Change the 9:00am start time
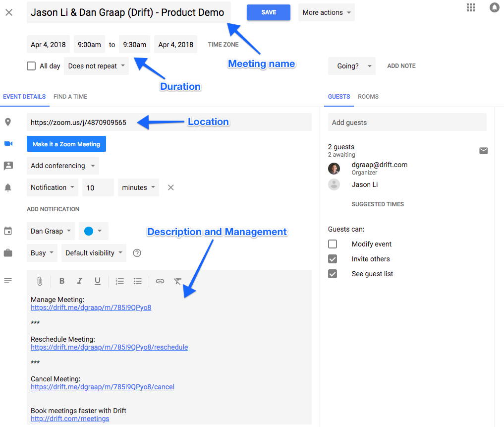 pos(89,44)
